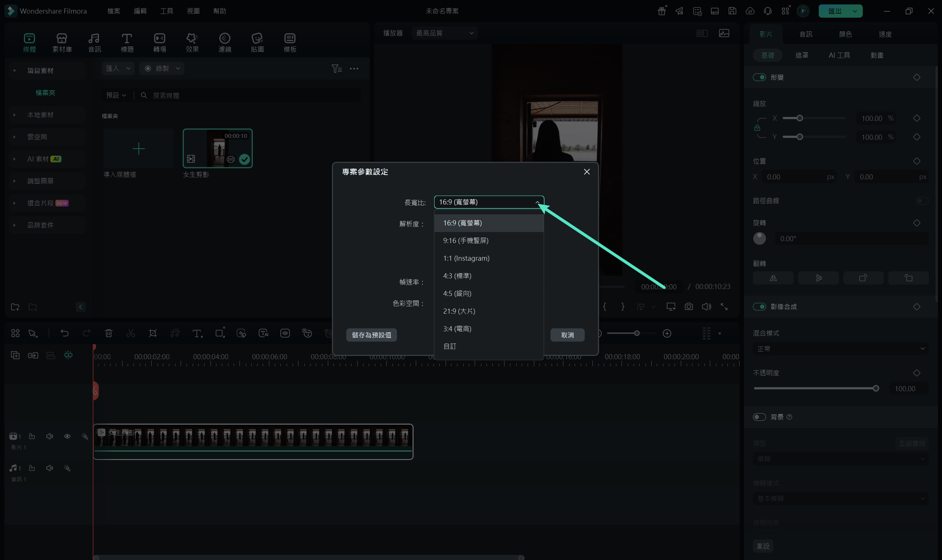Click the player volume speaker icon
Viewport: 942px width, 560px height.
coord(706,307)
